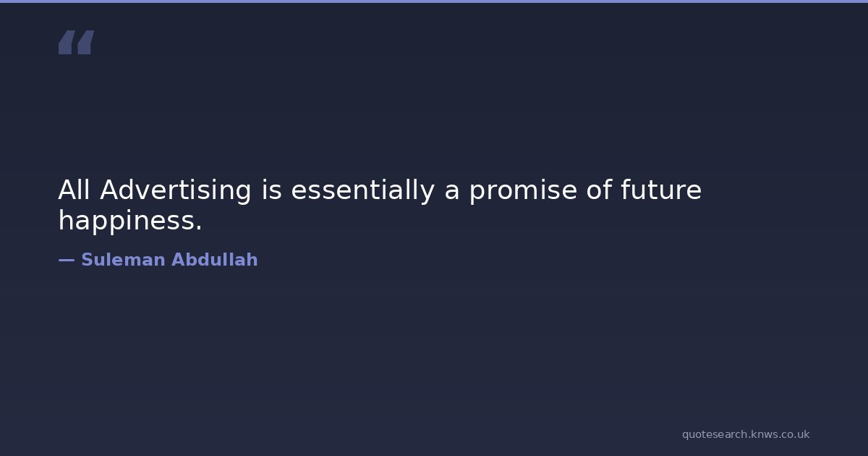
Task: Click the word "is" in the quote
Action: 271,190
